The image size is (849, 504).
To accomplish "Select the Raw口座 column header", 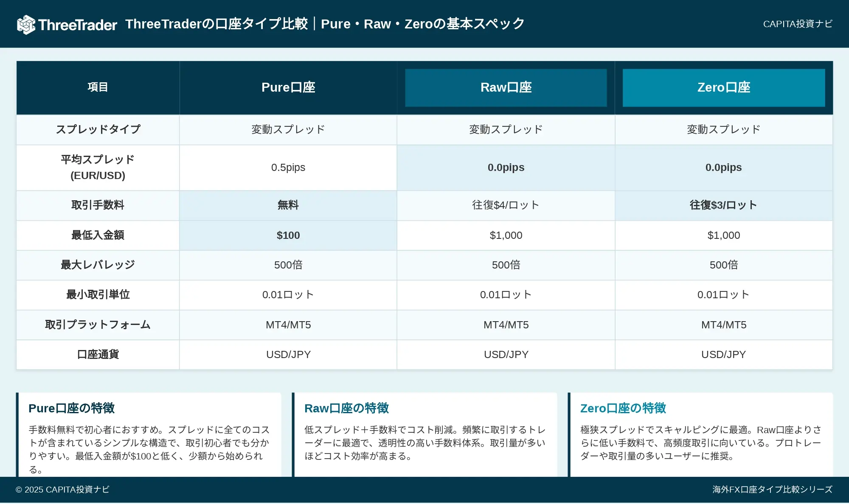I will [506, 87].
